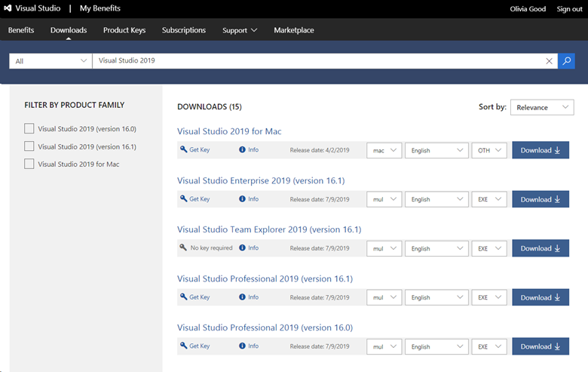
Task: Click key icon beside No key required
Action: [x=183, y=248]
